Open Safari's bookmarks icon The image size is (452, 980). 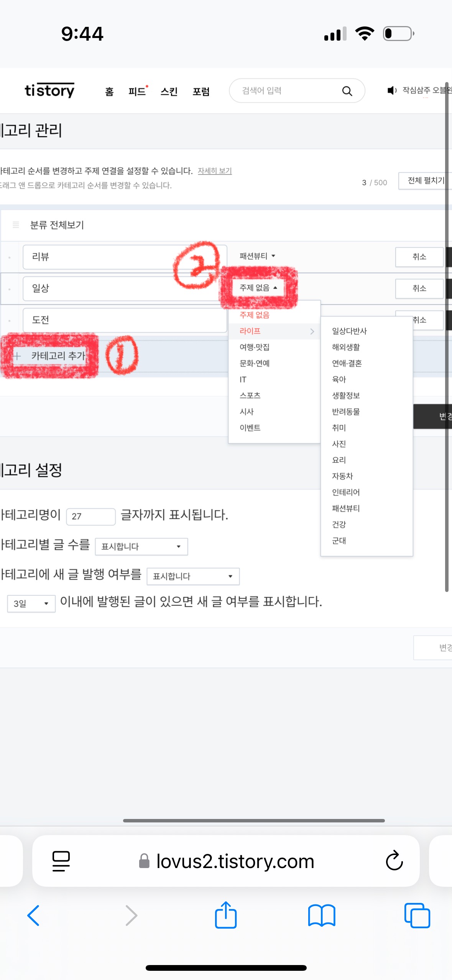coord(322,916)
